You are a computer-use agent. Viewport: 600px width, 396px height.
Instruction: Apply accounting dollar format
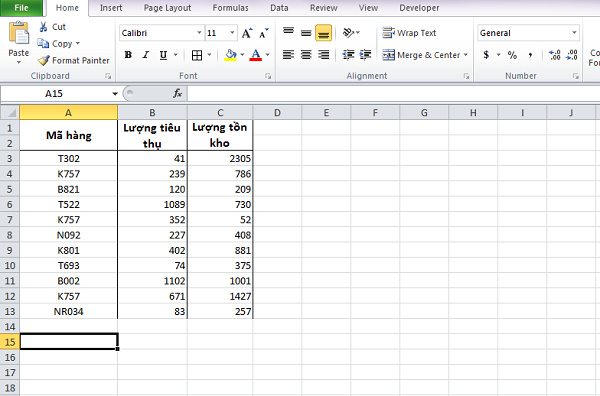point(486,55)
